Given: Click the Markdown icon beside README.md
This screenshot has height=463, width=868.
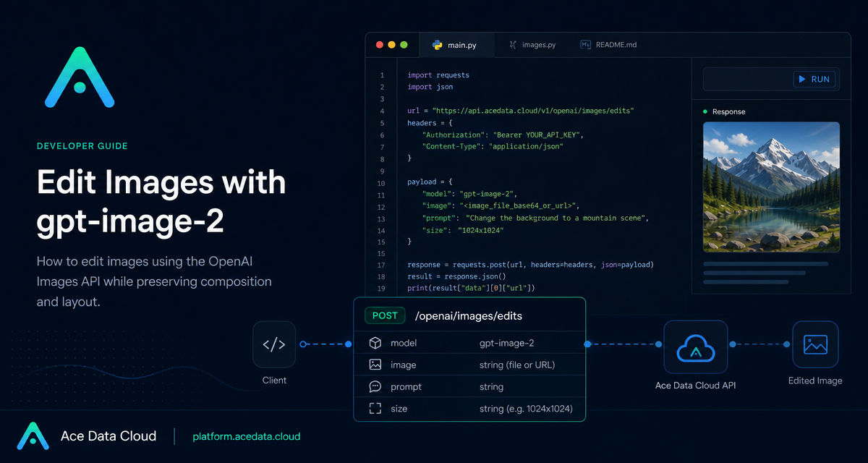Looking at the screenshot, I should (x=585, y=45).
